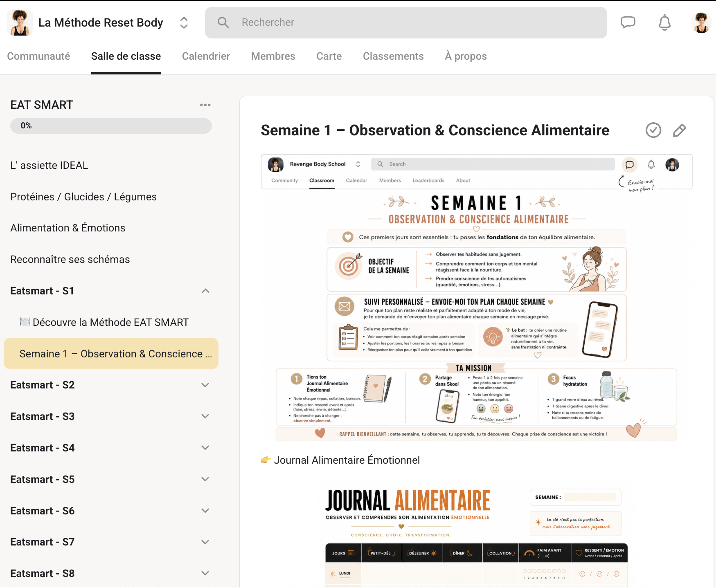Screen dimensions: 716x588
Task: Switch to the Calendrier tab
Action: point(206,56)
